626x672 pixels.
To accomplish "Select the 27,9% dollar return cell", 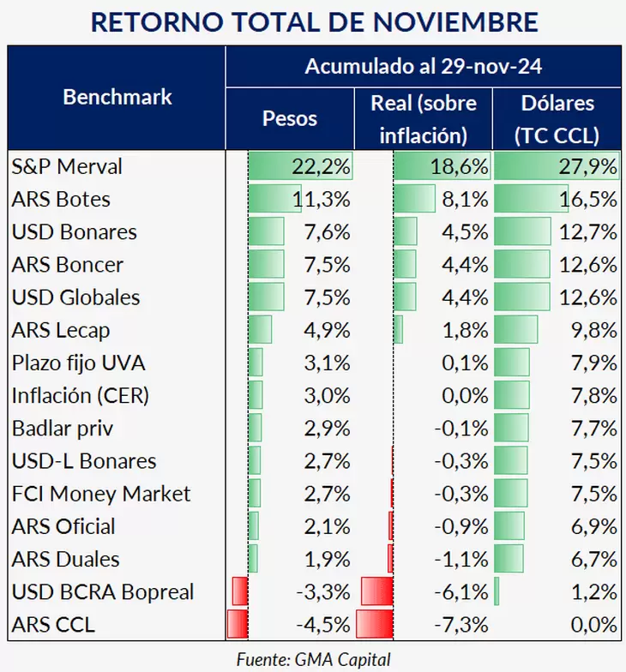I will 588,166.
